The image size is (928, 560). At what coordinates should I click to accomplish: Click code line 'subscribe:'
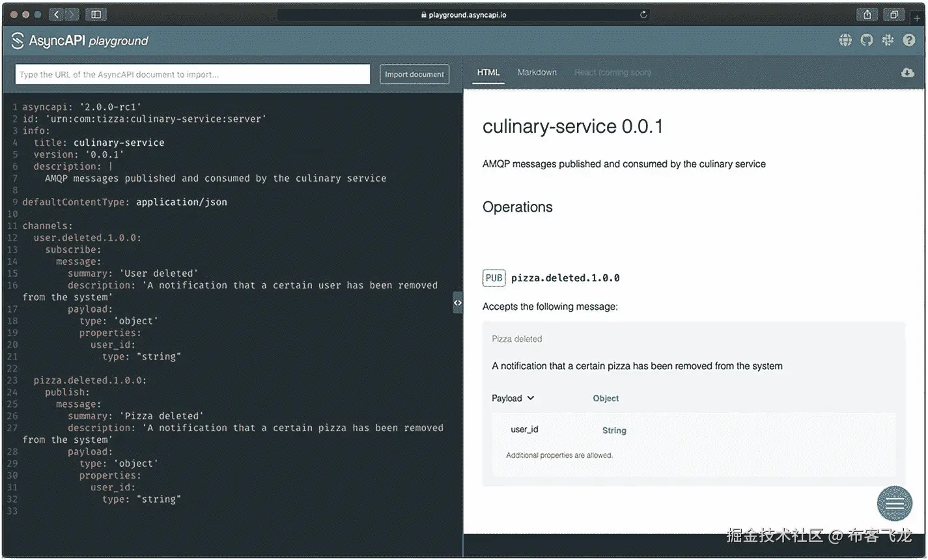click(73, 249)
